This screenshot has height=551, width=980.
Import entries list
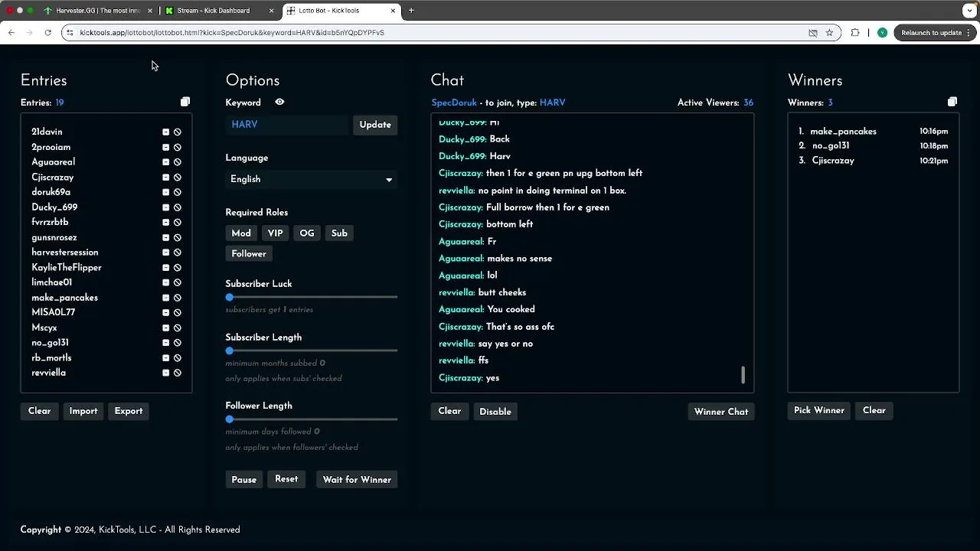83,411
